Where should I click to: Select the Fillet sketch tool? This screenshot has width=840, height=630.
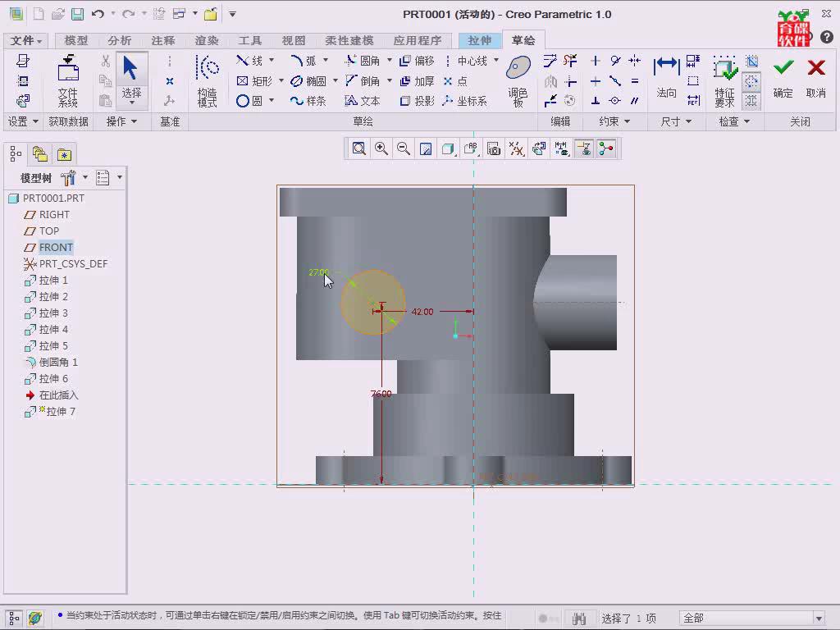tap(363, 61)
